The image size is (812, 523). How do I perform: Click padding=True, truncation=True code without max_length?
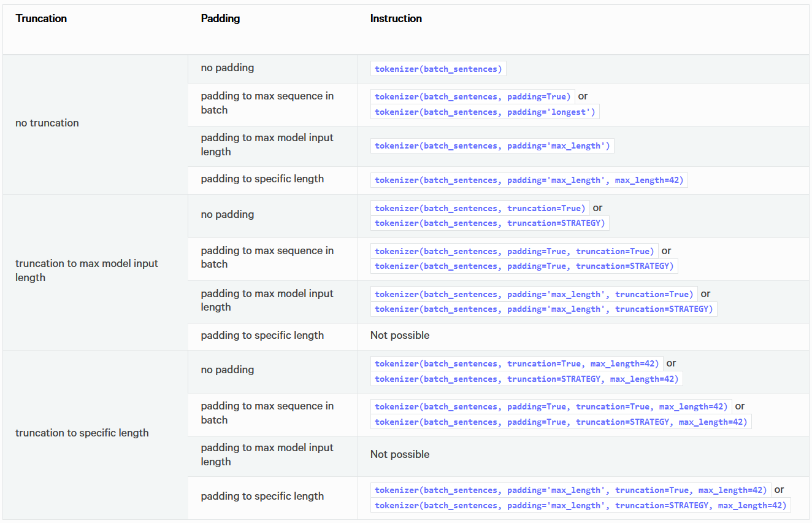pyautogui.click(x=514, y=251)
